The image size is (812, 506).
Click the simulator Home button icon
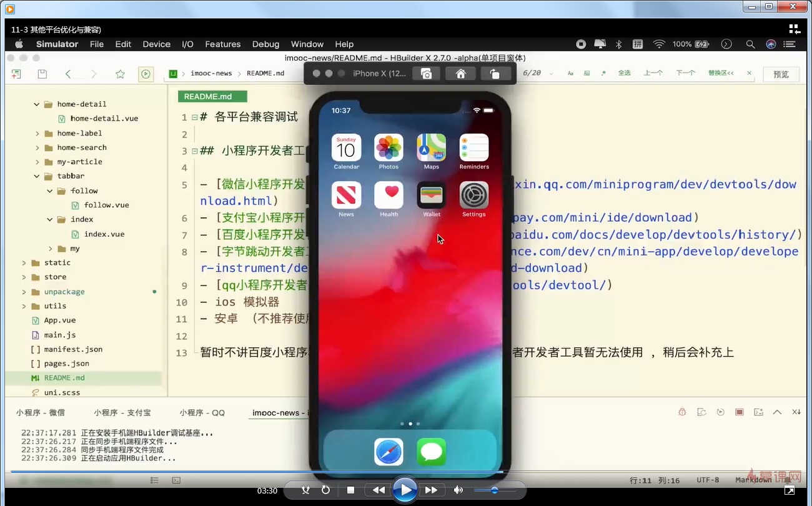[460, 74]
